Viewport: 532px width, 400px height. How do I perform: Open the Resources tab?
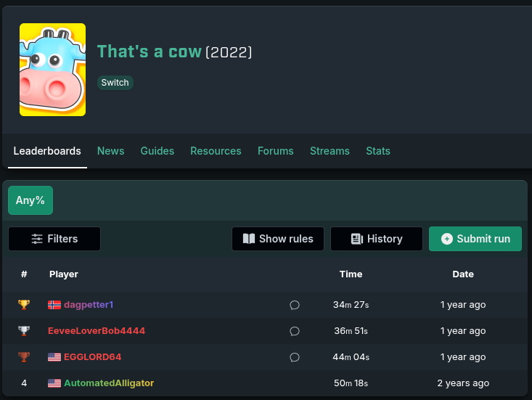(x=216, y=151)
